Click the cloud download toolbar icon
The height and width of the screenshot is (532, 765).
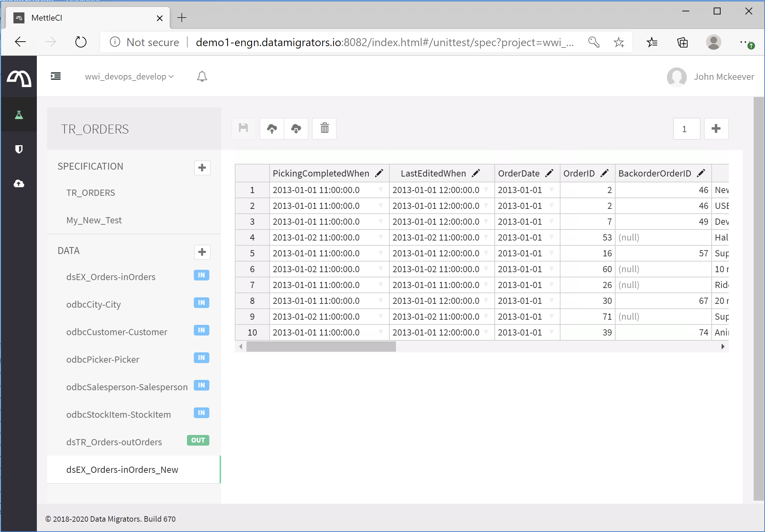click(x=296, y=129)
